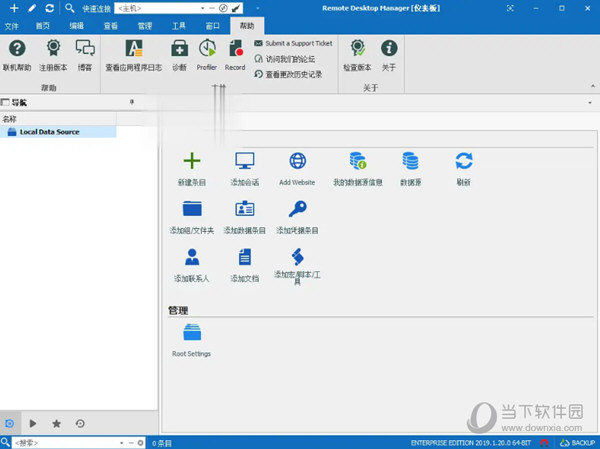The width and height of the screenshot is (600, 449).
Task: Click the focus mode icon in title bar
Action: [x=510, y=8]
